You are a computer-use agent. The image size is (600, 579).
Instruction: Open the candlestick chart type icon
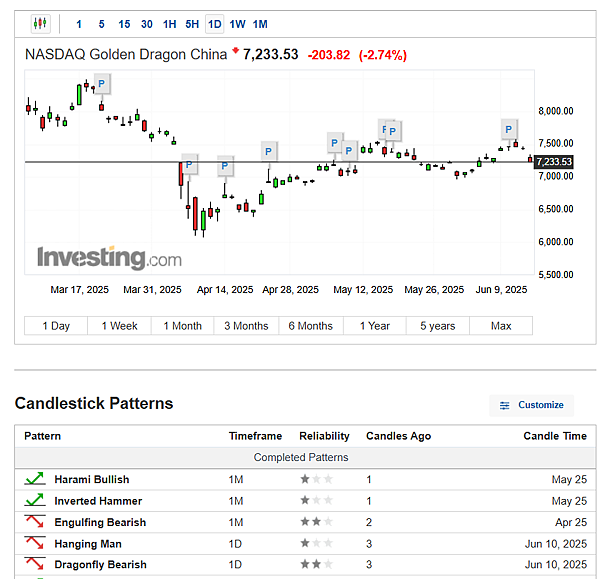tap(41, 24)
